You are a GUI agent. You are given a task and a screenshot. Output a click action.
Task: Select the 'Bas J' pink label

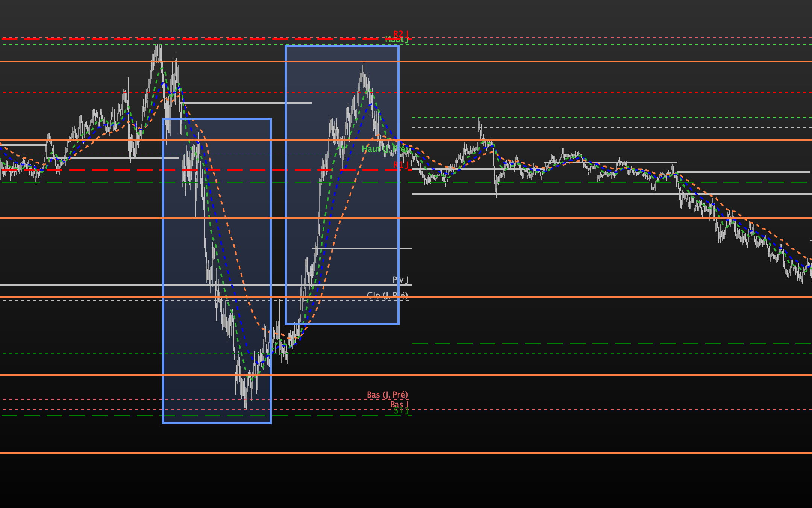399,404
